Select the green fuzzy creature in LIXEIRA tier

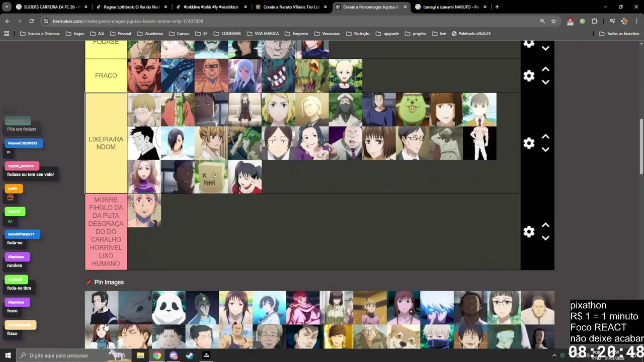pyautogui.click(x=413, y=110)
